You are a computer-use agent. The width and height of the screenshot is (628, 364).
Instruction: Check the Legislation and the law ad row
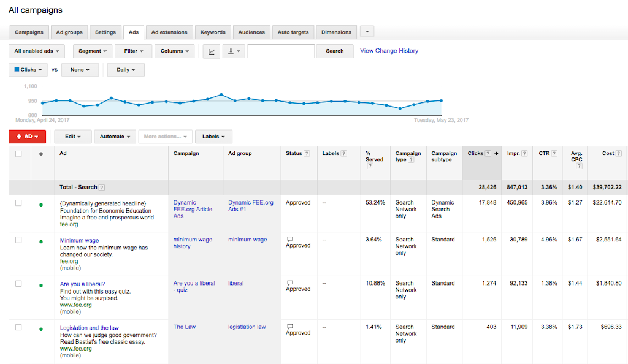pyautogui.click(x=18, y=327)
